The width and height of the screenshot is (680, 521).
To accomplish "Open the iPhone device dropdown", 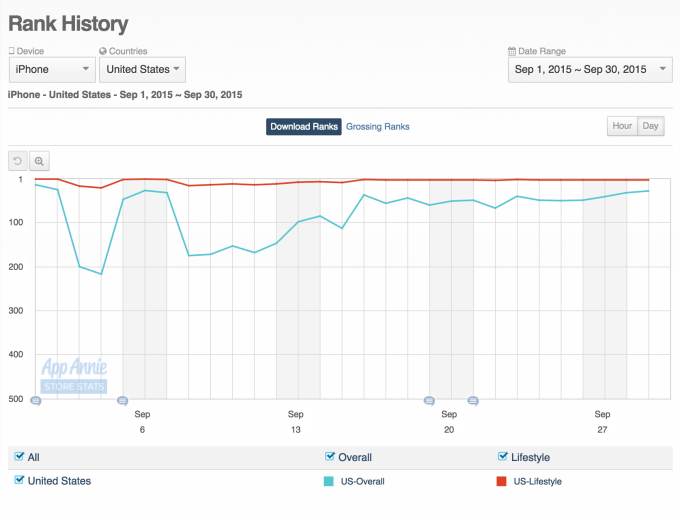I will point(52,69).
